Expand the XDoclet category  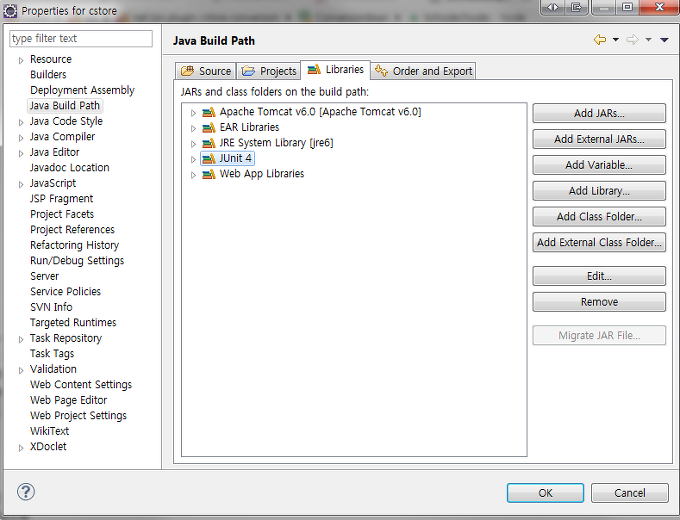21,448
